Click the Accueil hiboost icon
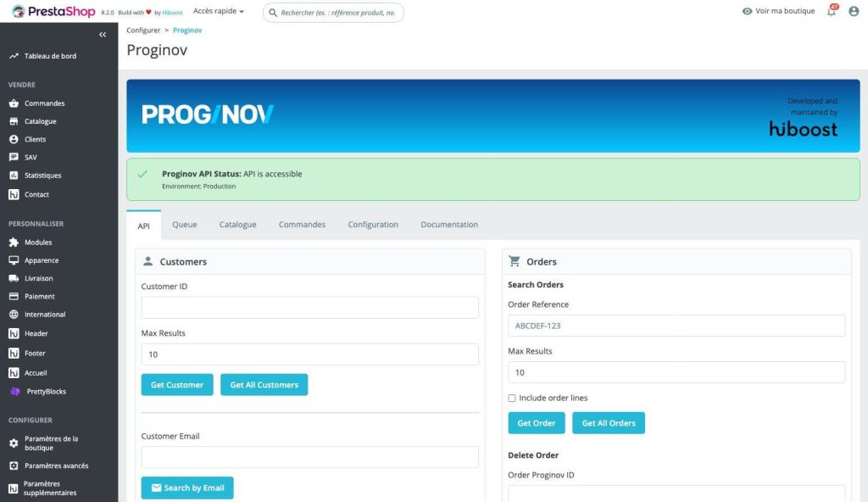 click(14, 373)
